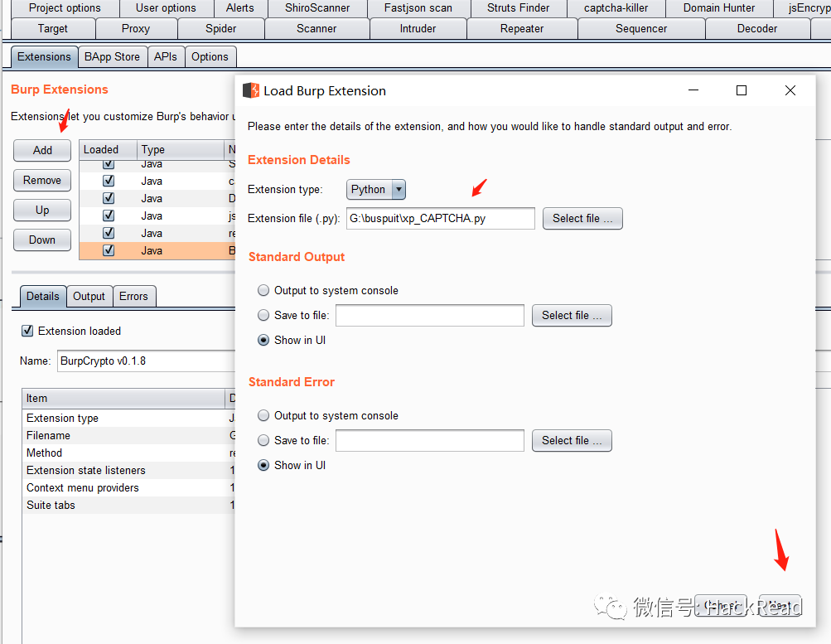Open the Fastjson scan tab
This screenshot has width=831, height=644.
click(x=418, y=8)
